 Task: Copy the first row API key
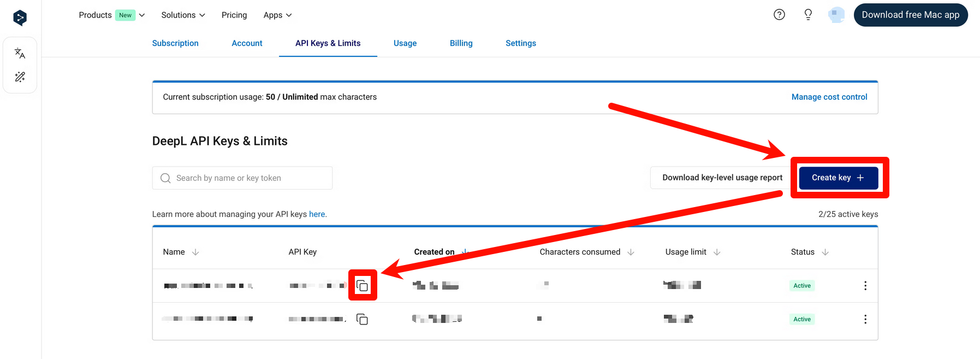[x=363, y=285]
